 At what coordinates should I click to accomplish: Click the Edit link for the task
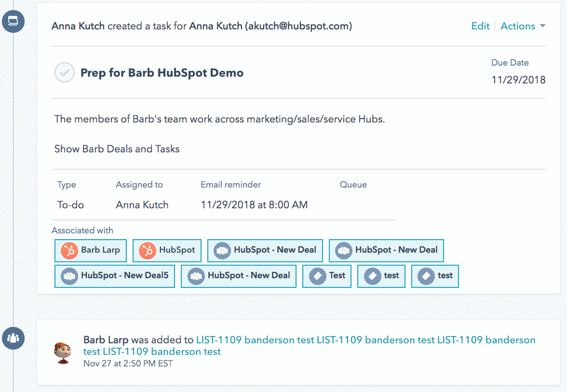[480, 26]
